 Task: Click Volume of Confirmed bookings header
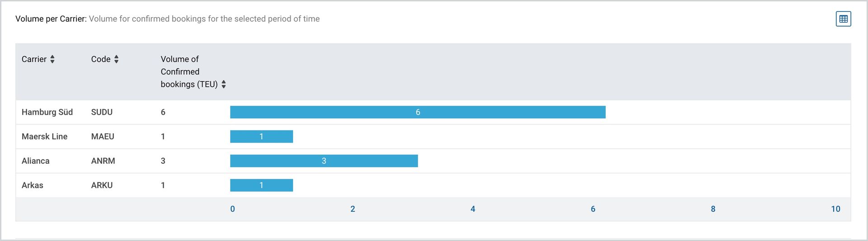coord(189,72)
